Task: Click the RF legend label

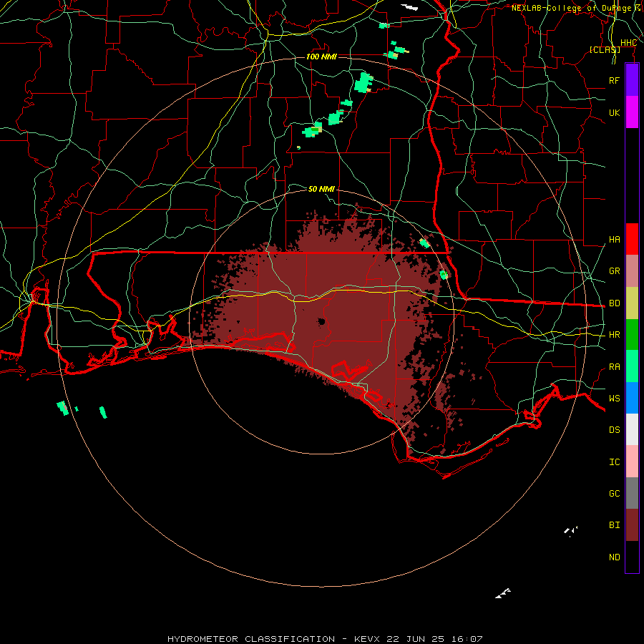Action: tap(615, 80)
